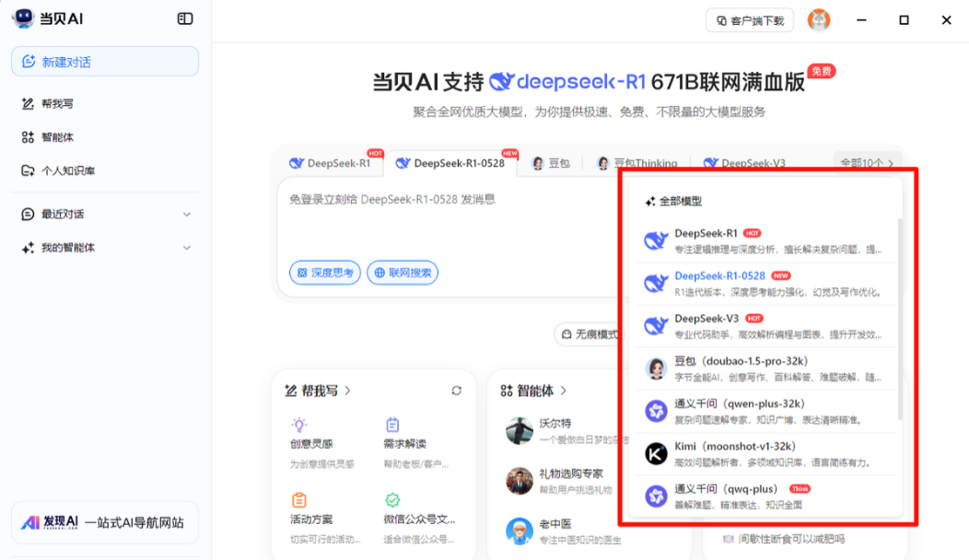Choose the 需求解读 writing template
Viewport: 969px width, 560px height.
[x=417, y=444]
